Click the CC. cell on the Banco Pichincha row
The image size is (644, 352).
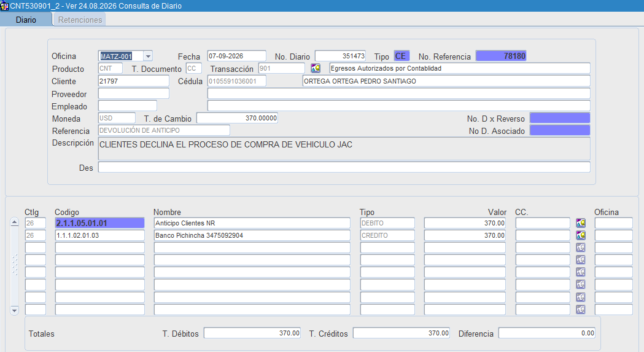pyautogui.click(x=543, y=236)
